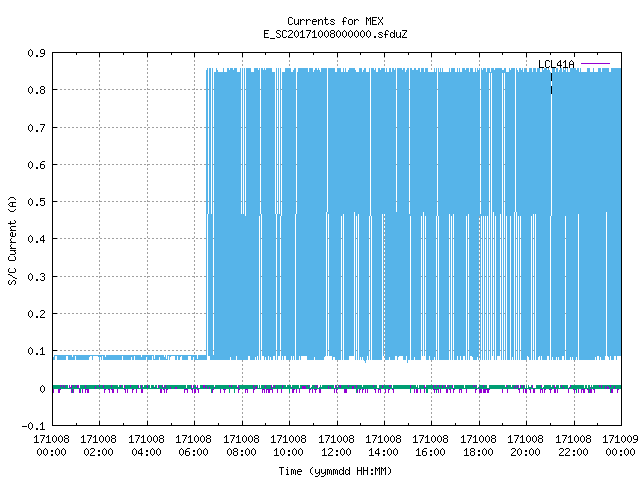The height and width of the screenshot is (480, 640).
Task: Click the -0.1 Y-axis tick label
Action: tap(33, 426)
